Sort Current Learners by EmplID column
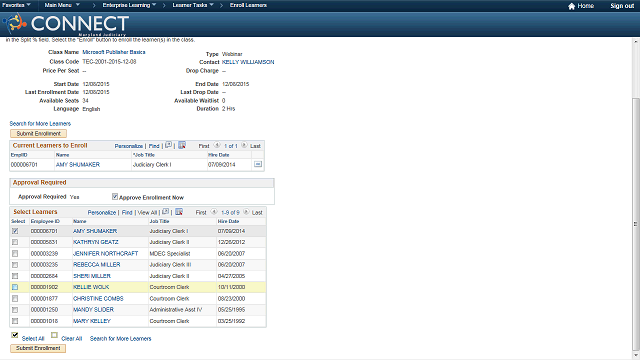The image size is (640, 360). (x=19, y=155)
